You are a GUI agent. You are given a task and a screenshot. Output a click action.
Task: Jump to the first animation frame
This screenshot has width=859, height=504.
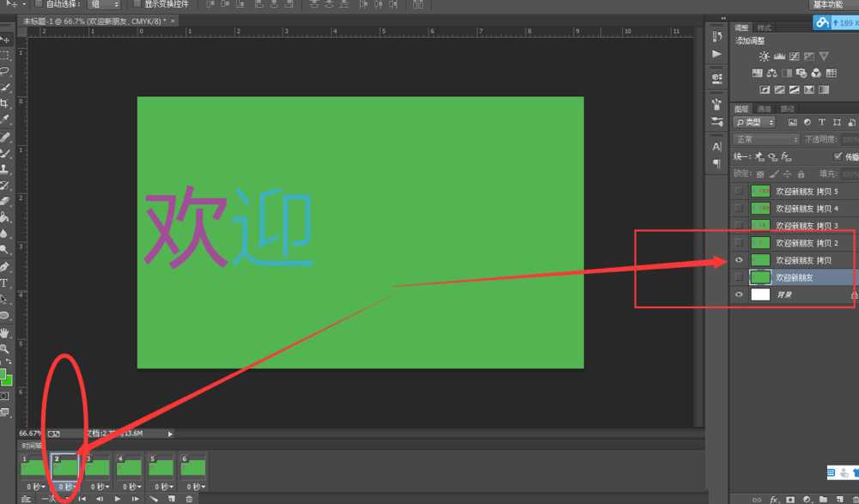(81, 498)
